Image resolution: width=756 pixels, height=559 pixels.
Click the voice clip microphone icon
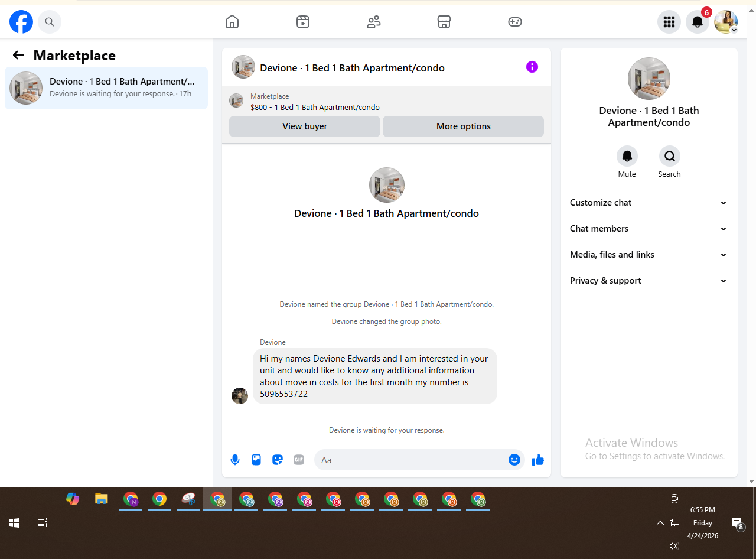(235, 460)
